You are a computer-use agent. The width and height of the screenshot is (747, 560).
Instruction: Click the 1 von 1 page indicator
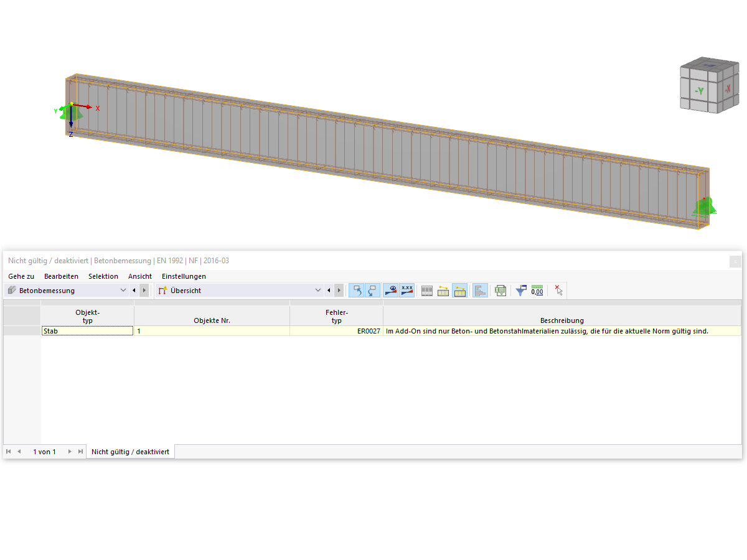click(x=44, y=452)
